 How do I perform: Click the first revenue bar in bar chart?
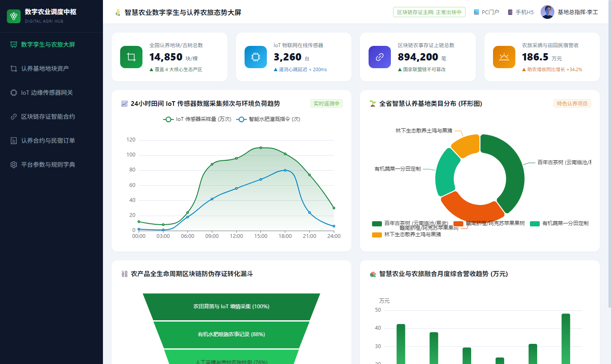click(x=401, y=344)
